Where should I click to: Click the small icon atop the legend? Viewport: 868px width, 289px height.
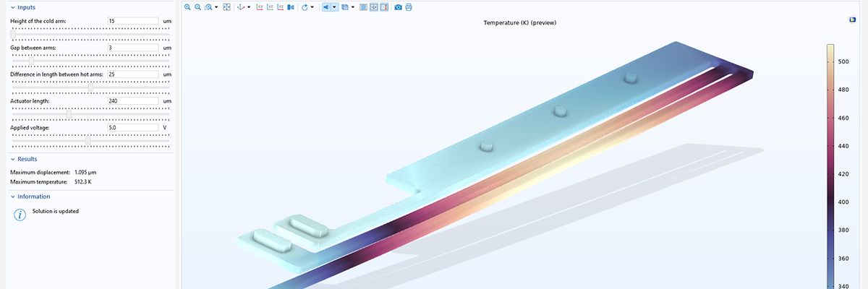[x=853, y=20]
